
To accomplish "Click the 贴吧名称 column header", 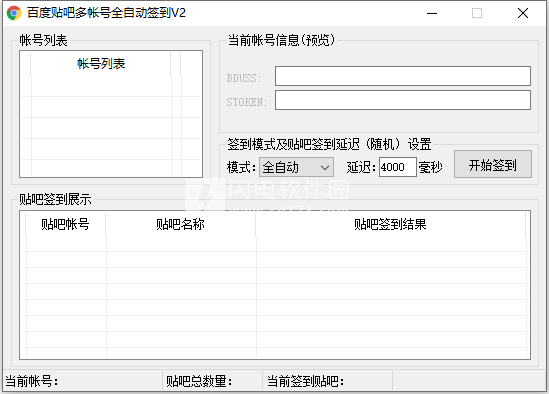I will [x=180, y=224].
